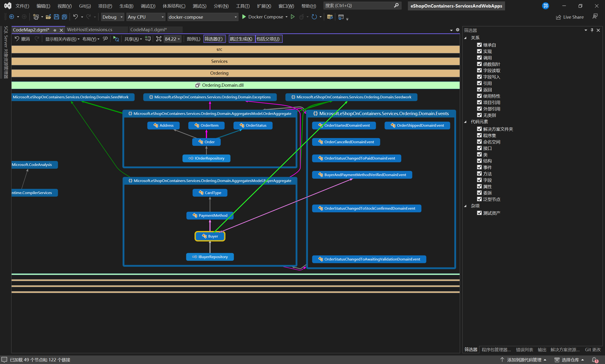Open the 84.22 zoom level dropdown
This screenshot has height=364, width=605.
[173, 39]
